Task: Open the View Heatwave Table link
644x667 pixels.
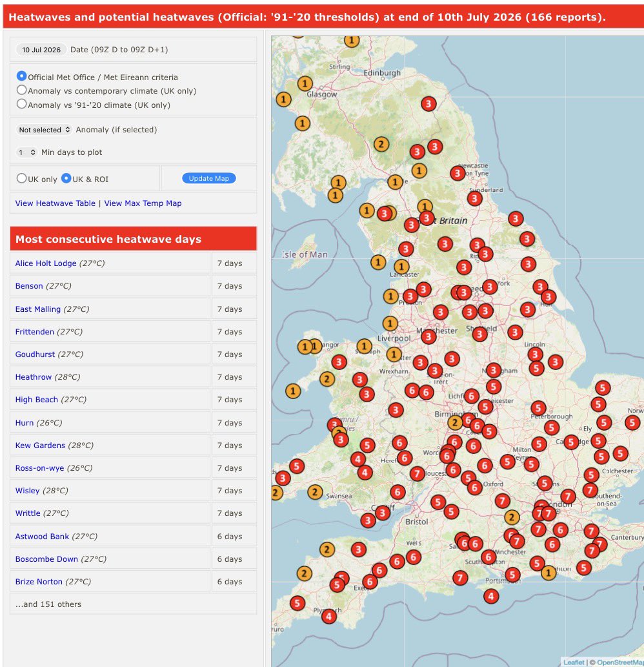Action: 55,203
